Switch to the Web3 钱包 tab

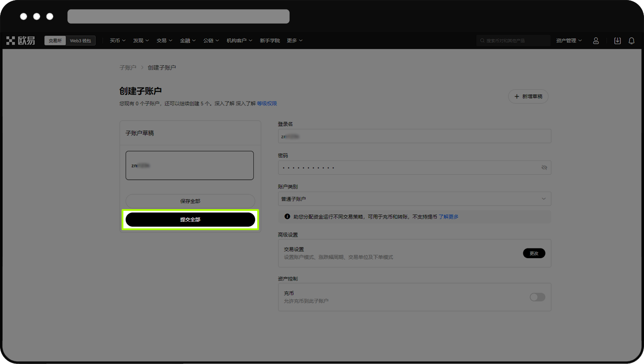(80, 41)
